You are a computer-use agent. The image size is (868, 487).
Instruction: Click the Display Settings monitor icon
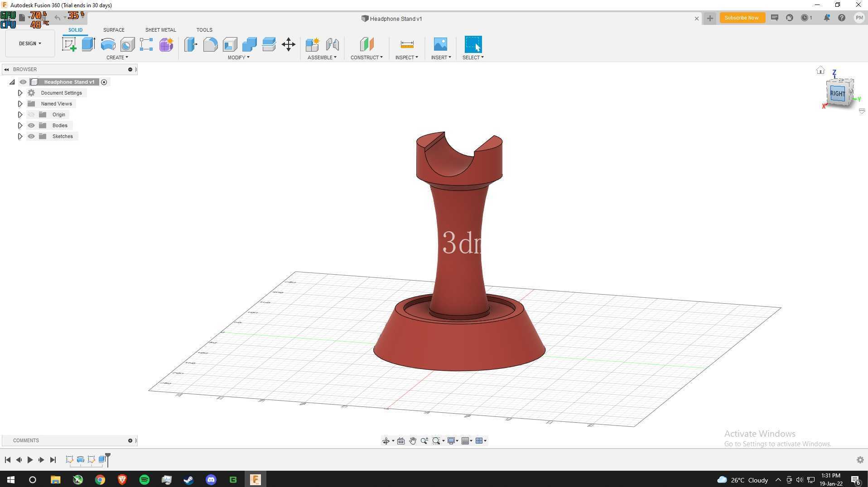tap(451, 441)
